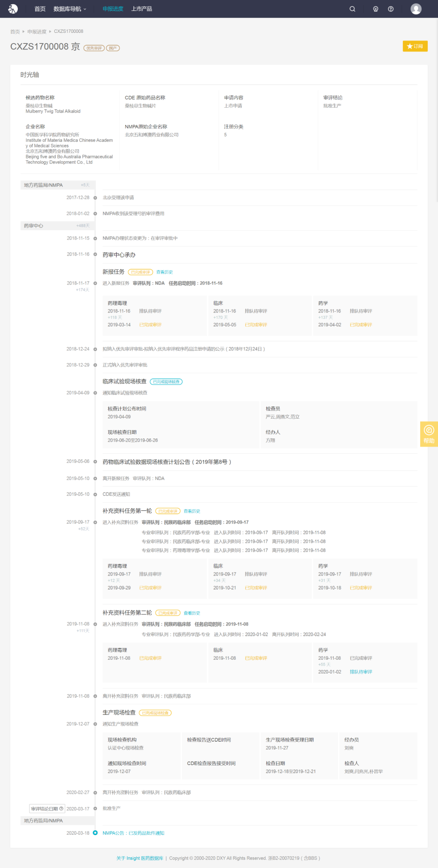Click the 北京五和博澳药业有限公司 NMPA company name
The width and height of the screenshot is (438, 868).
click(152, 135)
